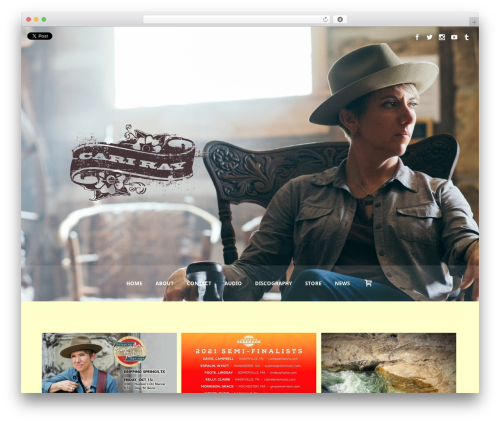Open the STORE menu item

click(x=313, y=283)
